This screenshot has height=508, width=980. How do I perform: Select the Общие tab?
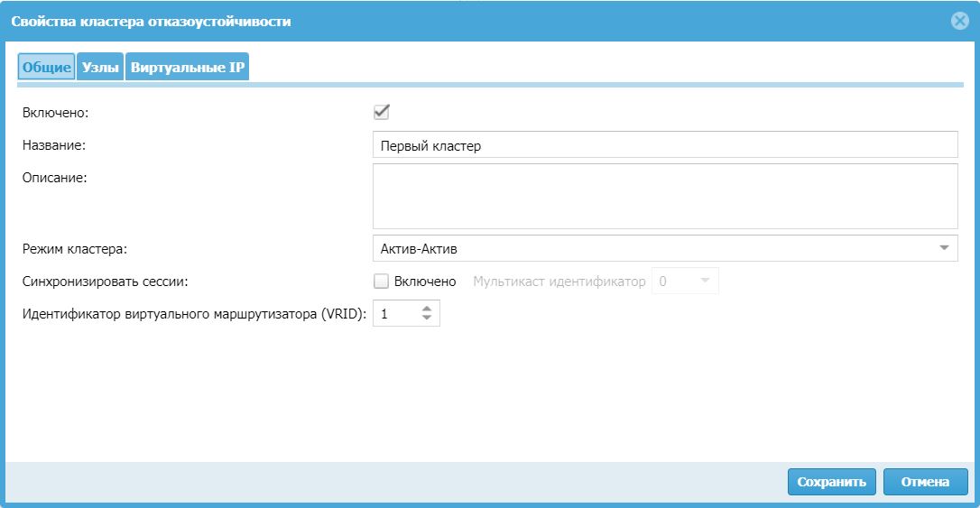pyautogui.click(x=47, y=68)
